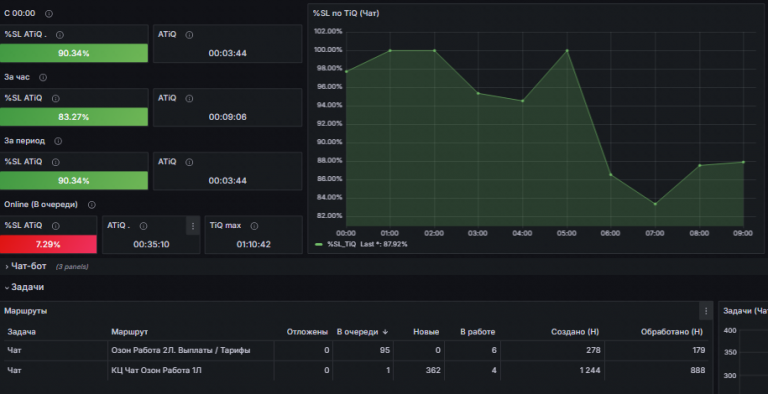The image size is (768, 394).
Task: Click Новые value 362
Action: coord(433,370)
